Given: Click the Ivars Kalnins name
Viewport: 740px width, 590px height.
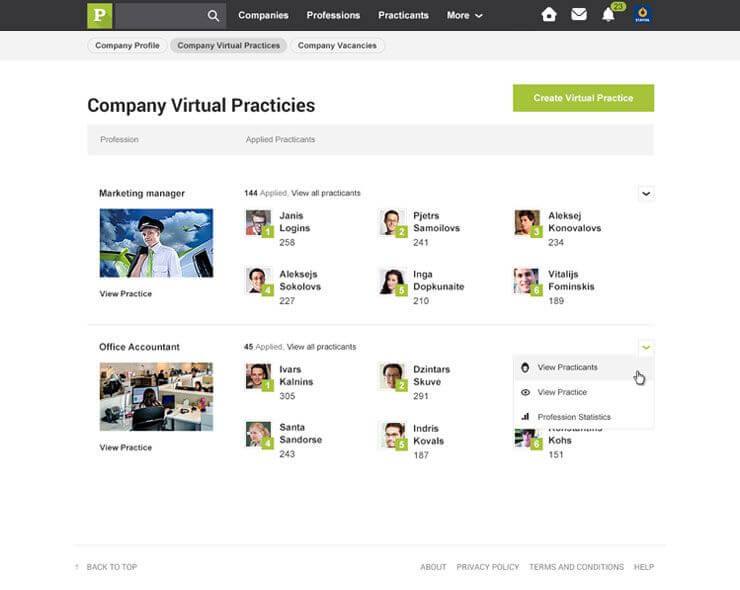Looking at the screenshot, I should click(x=296, y=376).
